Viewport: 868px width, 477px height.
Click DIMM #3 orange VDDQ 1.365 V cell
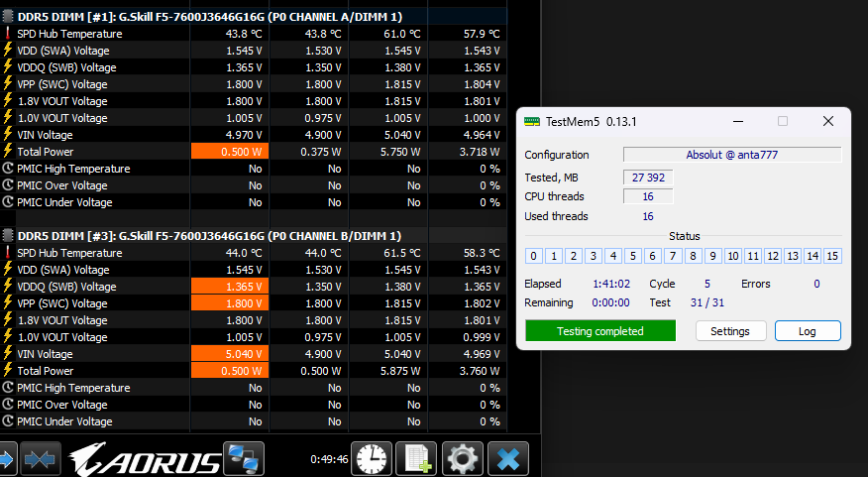tap(230, 287)
